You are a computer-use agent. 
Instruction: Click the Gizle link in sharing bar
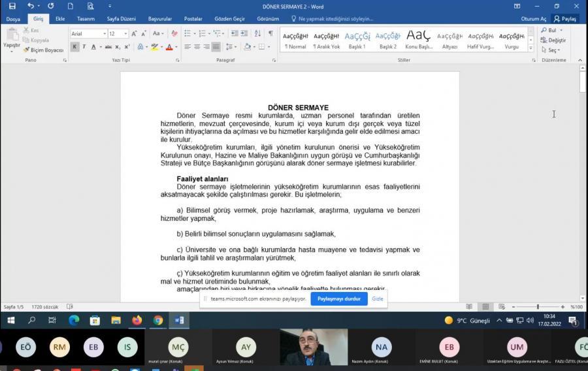click(378, 298)
